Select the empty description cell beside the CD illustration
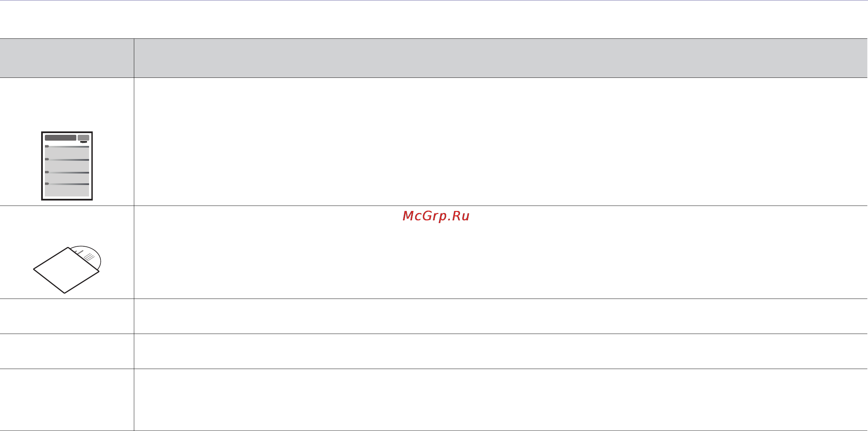 coord(501,252)
